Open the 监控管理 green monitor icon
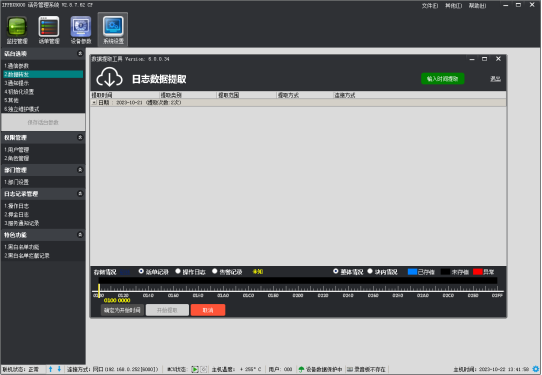This screenshot has height=375, width=542. [x=17, y=27]
